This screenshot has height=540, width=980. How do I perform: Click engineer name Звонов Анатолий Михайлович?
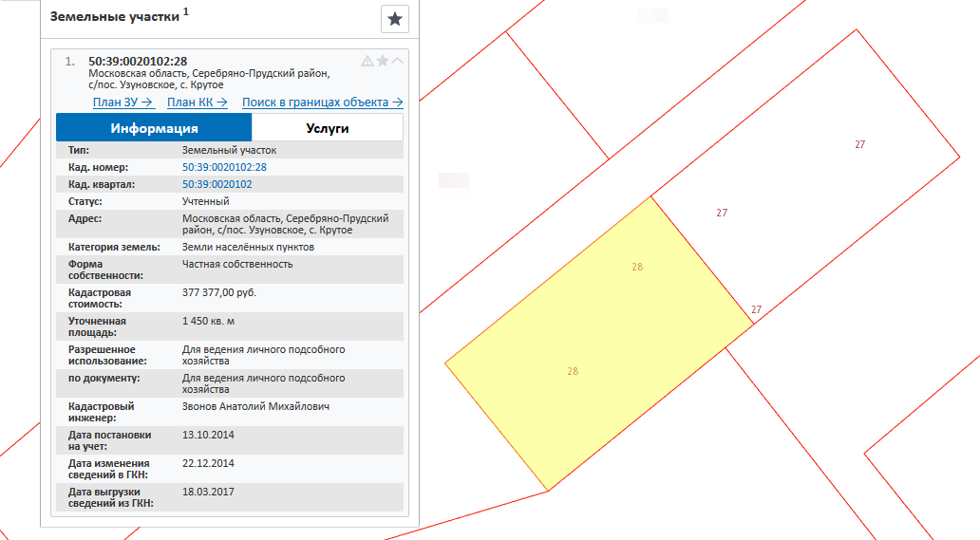[255, 406]
